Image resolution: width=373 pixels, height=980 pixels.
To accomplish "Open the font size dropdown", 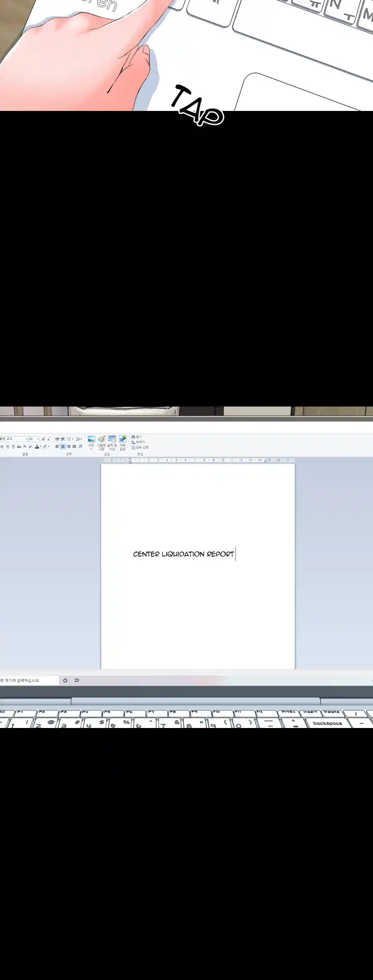I will (38, 439).
